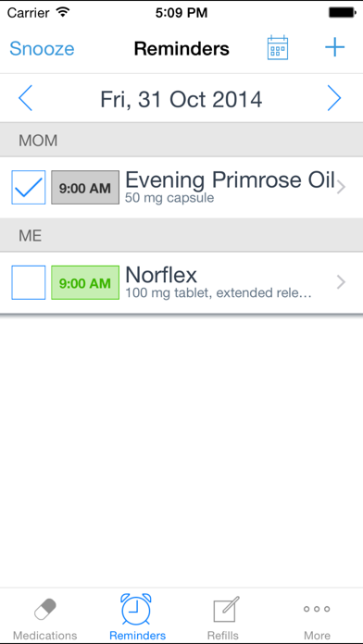Open the Evening Primrose Oil reminder row

click(181, 187)
